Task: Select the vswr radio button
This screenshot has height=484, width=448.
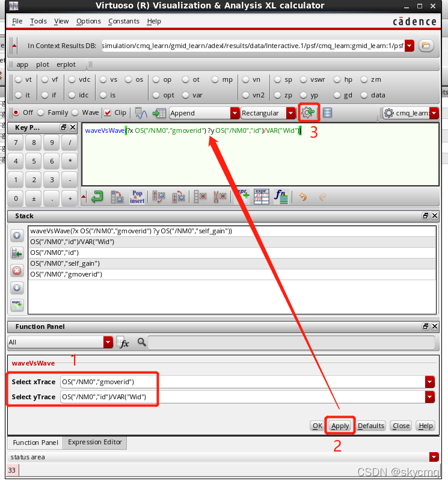Action: pos(304,79)
